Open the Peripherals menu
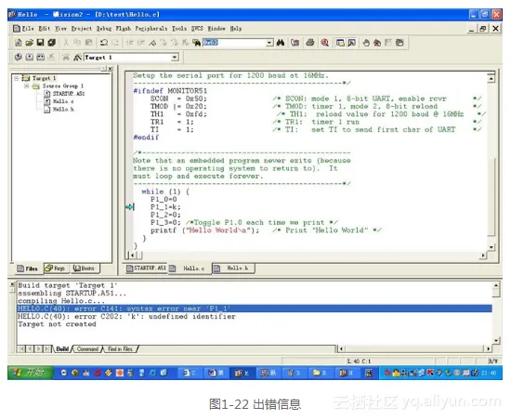Screen dimensions: 511x420 point(151,29)
